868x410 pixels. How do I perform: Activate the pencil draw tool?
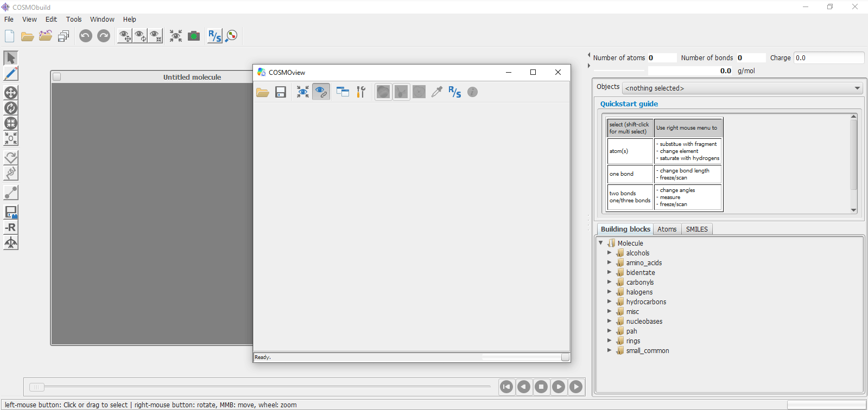(x=11, y=73)
